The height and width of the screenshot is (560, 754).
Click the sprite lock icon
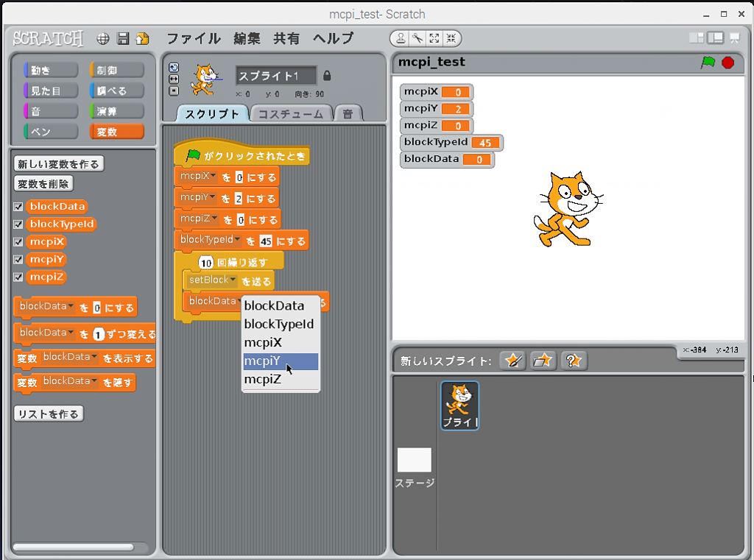327,76
